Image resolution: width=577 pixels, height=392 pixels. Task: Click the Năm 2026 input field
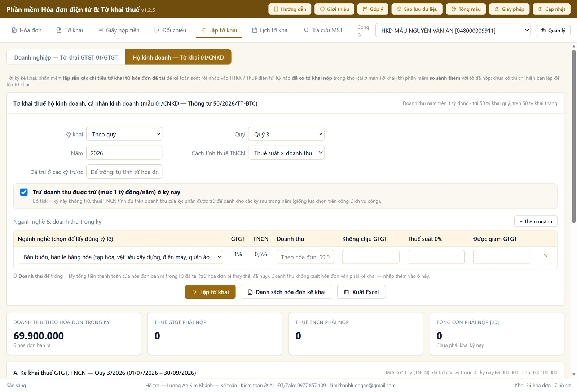tap(124, 153)
